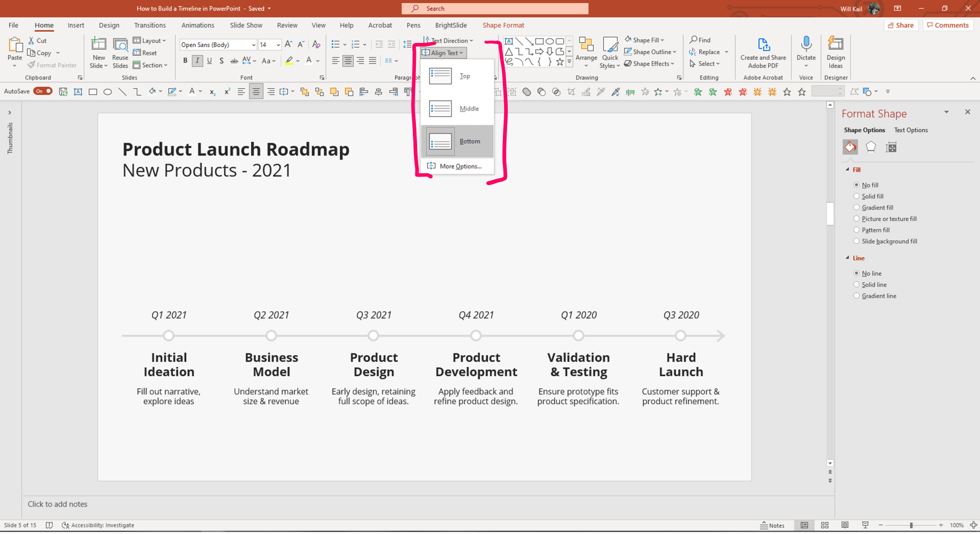Start Slide Show from status bar
The width and height of the screenshot is (980, 534).
[865, 525]
